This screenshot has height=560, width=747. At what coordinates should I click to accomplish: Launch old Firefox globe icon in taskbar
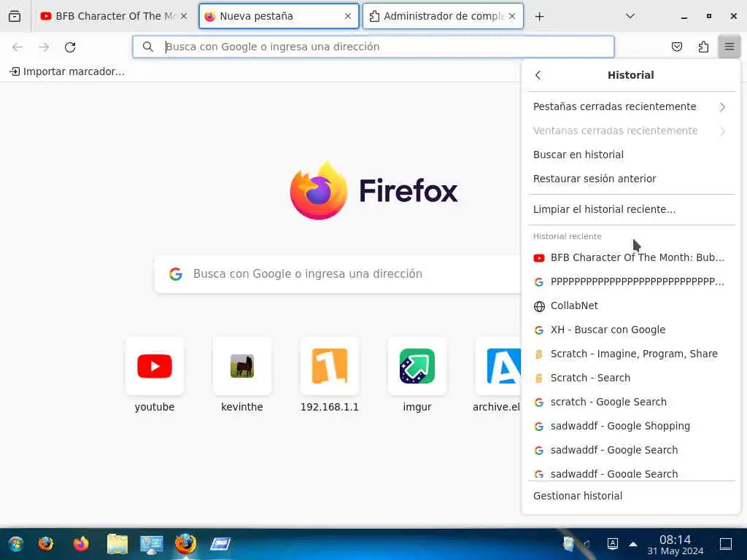click(x=46, y=544)
